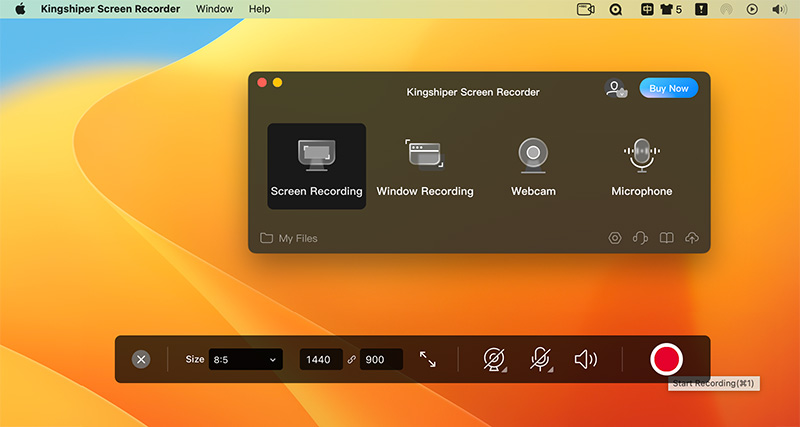Open the Size 8:5 aspect ratio dropdown
This screenshot has width=800, height=427.
click(x=245, y=359)
